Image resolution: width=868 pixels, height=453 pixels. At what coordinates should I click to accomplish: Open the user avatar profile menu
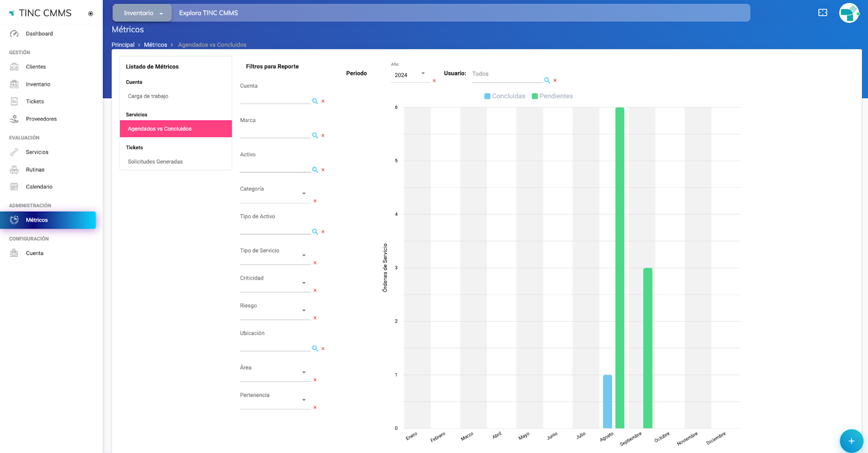coord(848,13)
